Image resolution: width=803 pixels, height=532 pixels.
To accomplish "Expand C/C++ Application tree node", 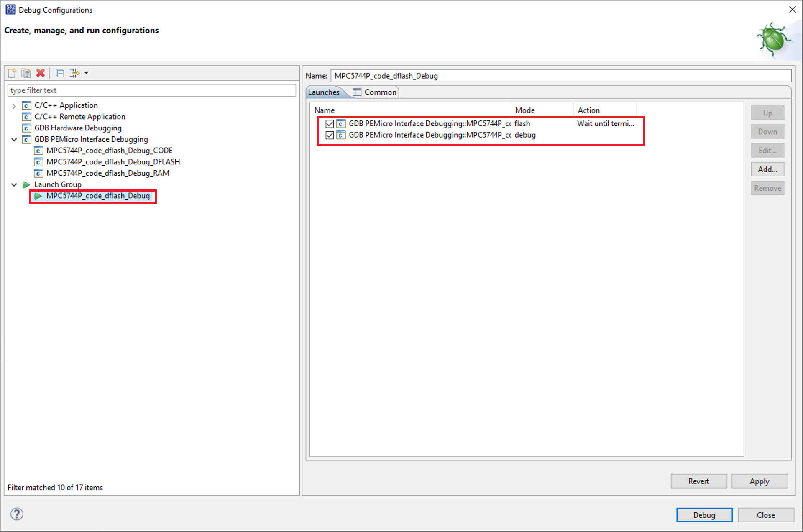I will point(14,106).
